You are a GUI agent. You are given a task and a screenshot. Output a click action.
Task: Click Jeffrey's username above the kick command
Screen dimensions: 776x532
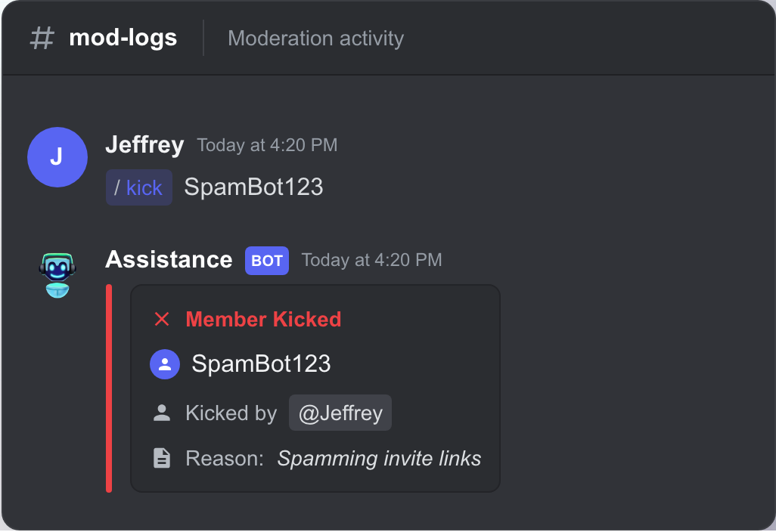pyautogui.click(x=144, y=145)
